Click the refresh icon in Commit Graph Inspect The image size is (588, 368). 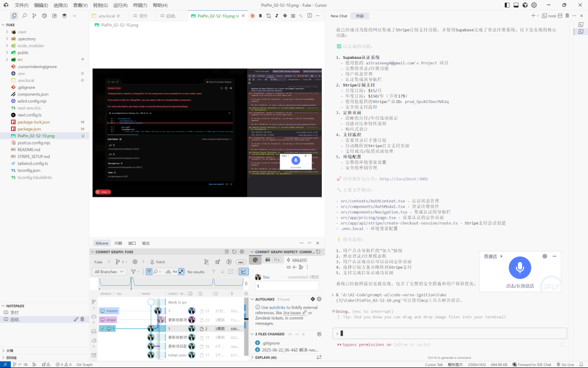click(x=318, y=251)
